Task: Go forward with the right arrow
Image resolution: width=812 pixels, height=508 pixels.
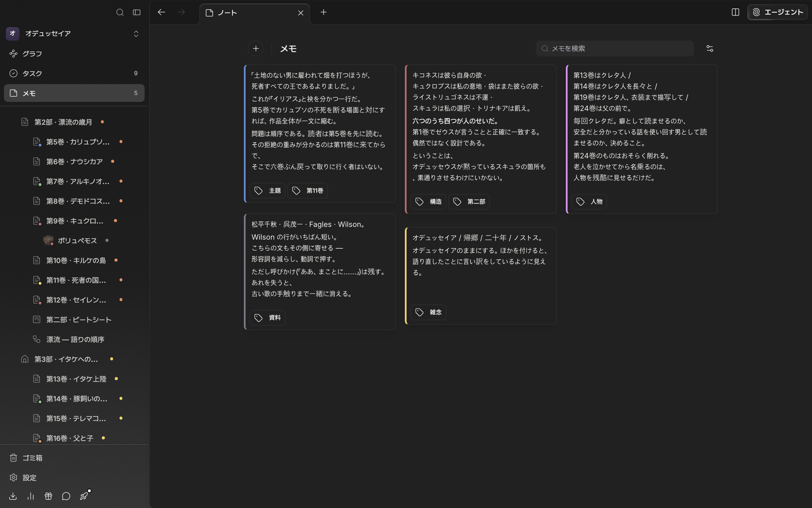Action: (x=181, y=12)
